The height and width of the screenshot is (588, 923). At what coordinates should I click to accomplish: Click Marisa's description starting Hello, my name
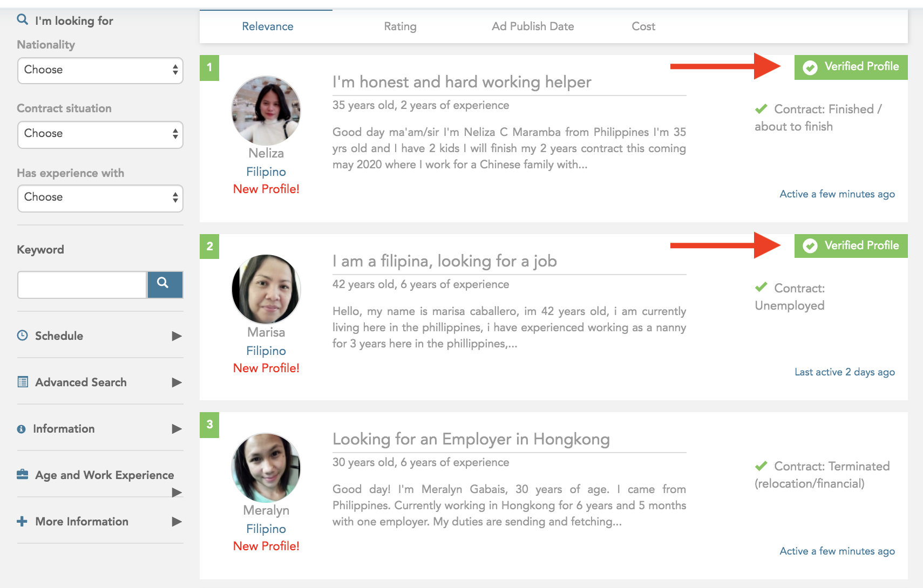[x=509, y=327]
